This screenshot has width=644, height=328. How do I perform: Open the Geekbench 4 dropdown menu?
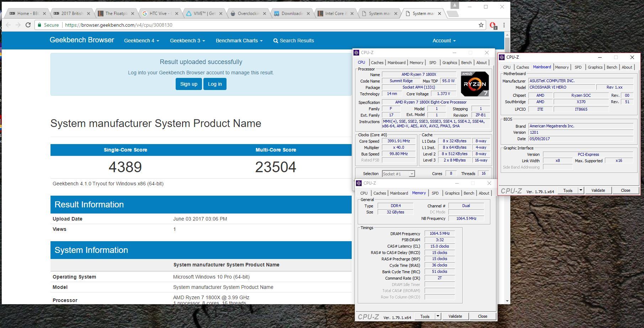(142, 41)
